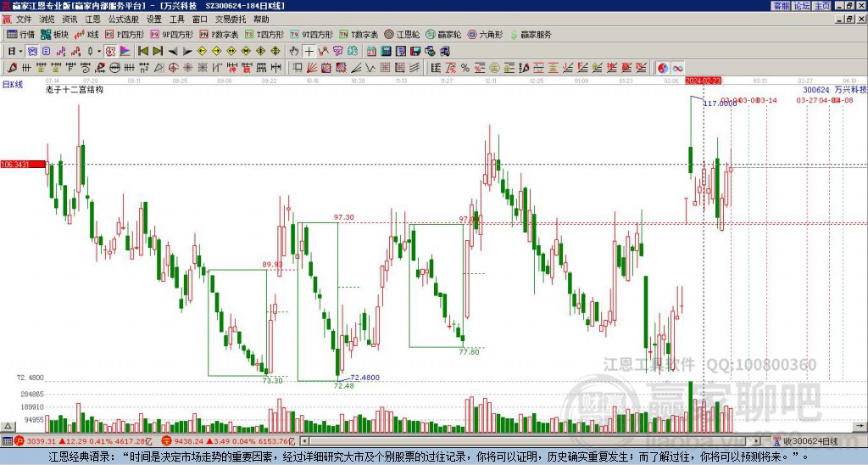Viewport: 868px width, 465px height.
Task: Open the P数字表 tool
Action: click(220, 34)
